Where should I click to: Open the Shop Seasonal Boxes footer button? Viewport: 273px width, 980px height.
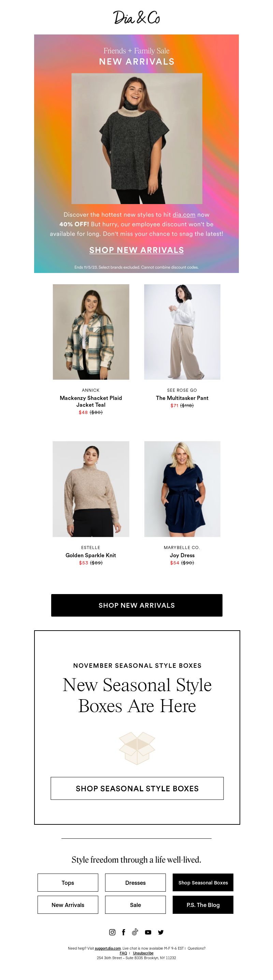203,882
